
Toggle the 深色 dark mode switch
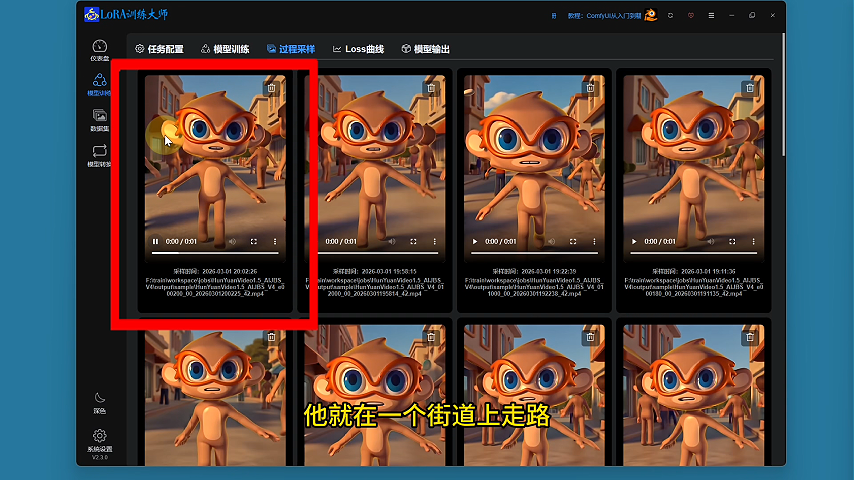point(100,403)
